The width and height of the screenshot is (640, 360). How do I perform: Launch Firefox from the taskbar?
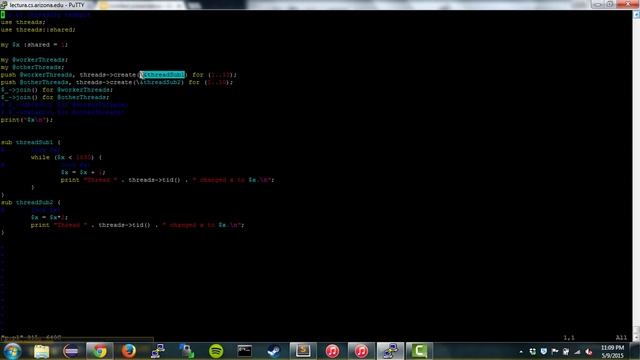pyautogui.click(x=129, y=351)
